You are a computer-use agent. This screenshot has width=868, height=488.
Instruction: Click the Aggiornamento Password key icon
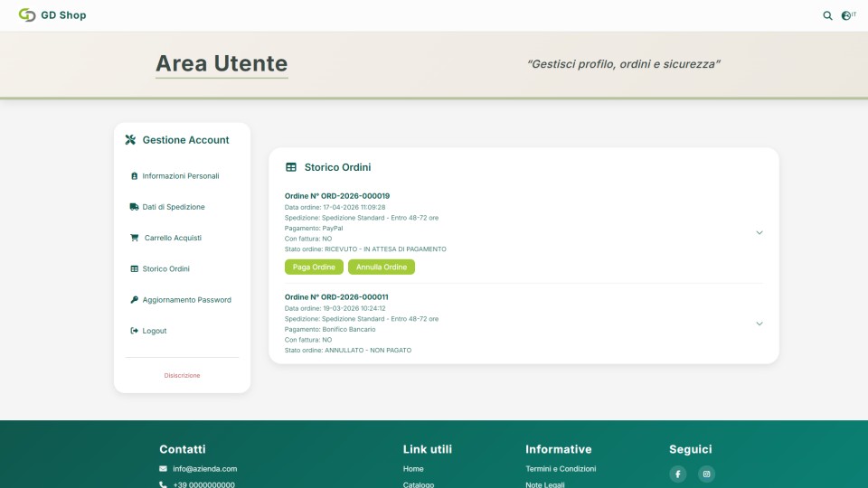(x=134, y=300)
